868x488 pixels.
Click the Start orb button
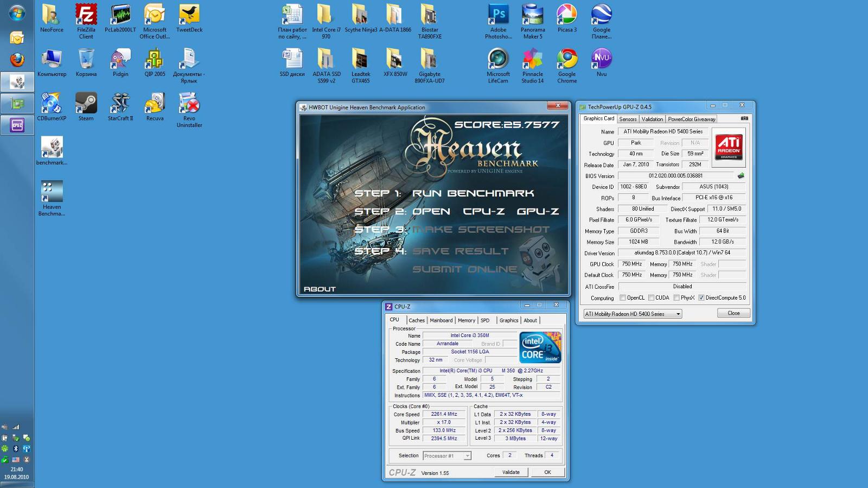[x=17, y=13]
